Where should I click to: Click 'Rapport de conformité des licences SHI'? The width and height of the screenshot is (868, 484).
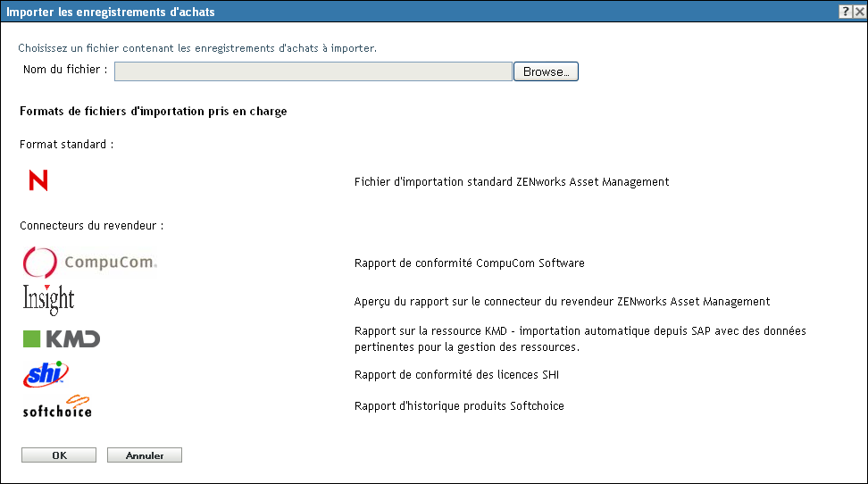point(456,375)
